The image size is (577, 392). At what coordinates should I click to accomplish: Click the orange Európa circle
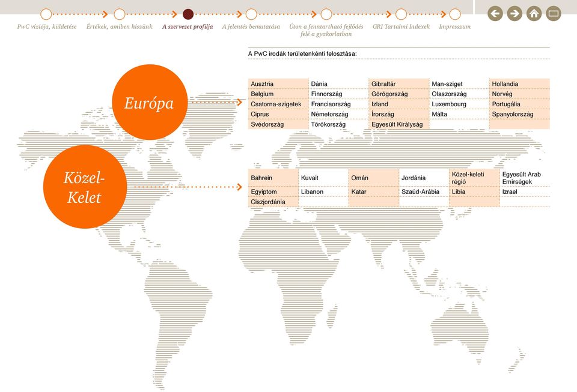point(150,102)
